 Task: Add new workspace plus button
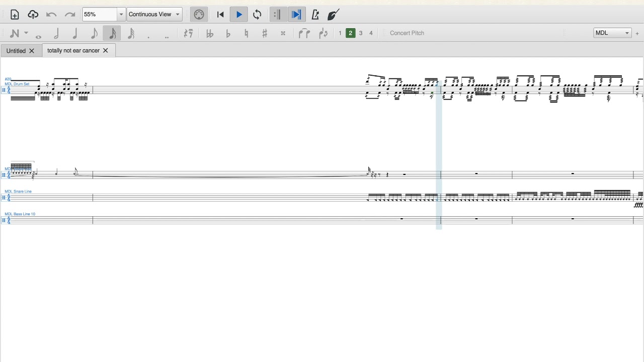pos(637,33)
